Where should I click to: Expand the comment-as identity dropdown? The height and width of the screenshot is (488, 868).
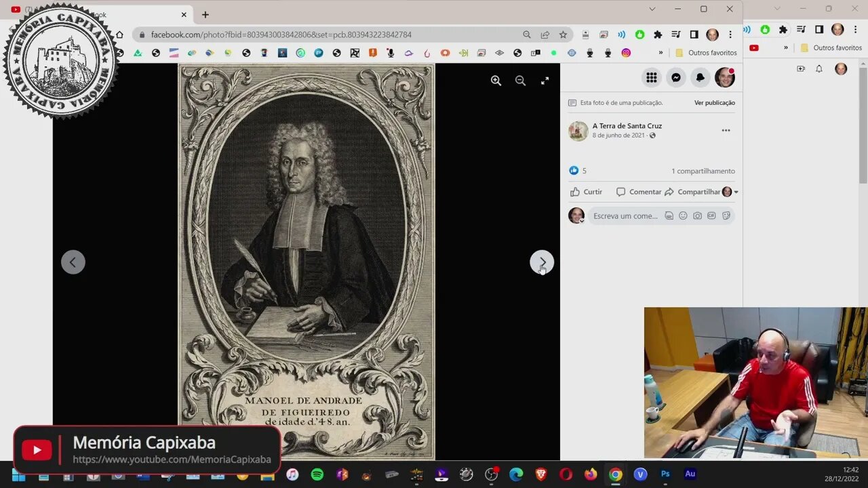730,192
